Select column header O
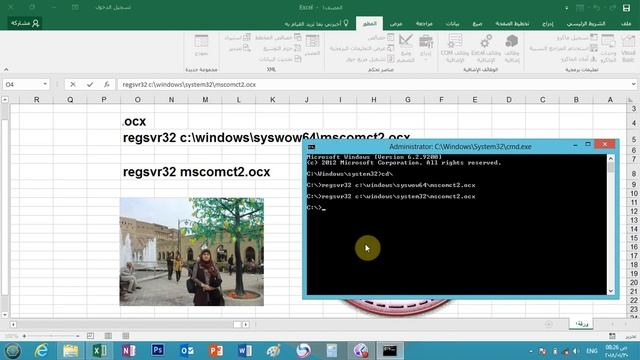640x360 pixels. click(138, 100)
